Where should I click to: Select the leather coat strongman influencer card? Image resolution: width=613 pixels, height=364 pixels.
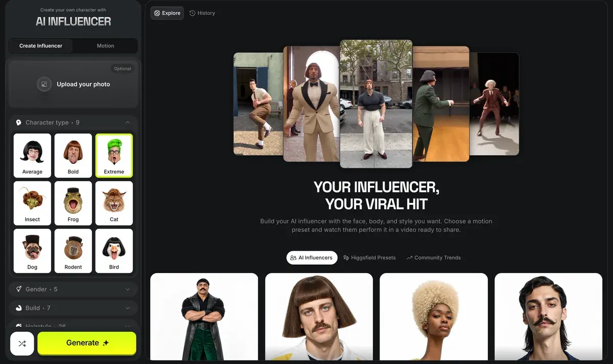204,317
